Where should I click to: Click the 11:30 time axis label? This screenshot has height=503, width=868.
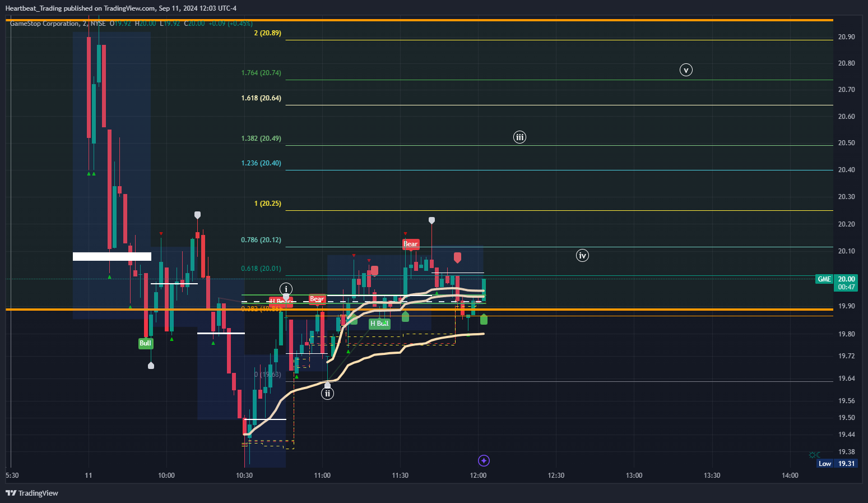pyautogui.click(x=400, y=476)
